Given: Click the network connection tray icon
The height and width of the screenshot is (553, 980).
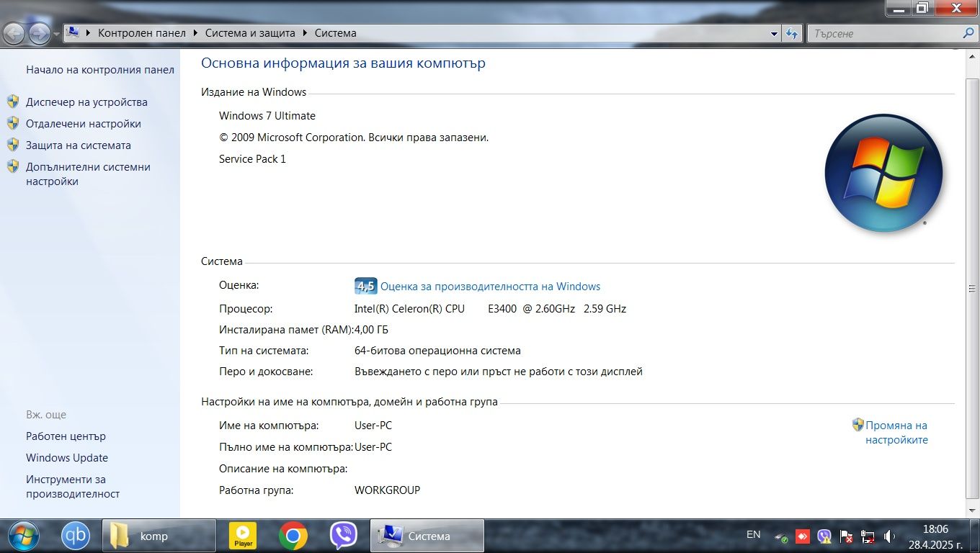Looking at the screenshot, I should 868,536.
